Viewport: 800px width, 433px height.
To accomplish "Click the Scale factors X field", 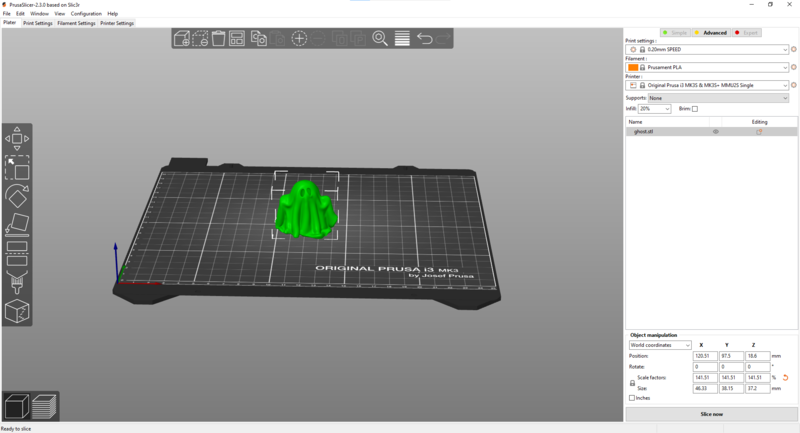I will pyautogui.click(x=705, y=377).
